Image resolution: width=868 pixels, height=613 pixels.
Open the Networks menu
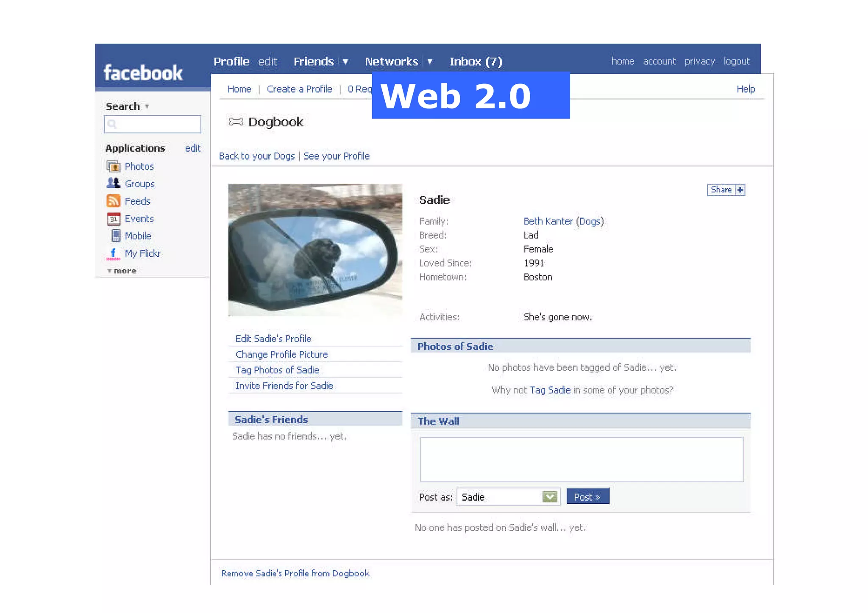[392, 62]
